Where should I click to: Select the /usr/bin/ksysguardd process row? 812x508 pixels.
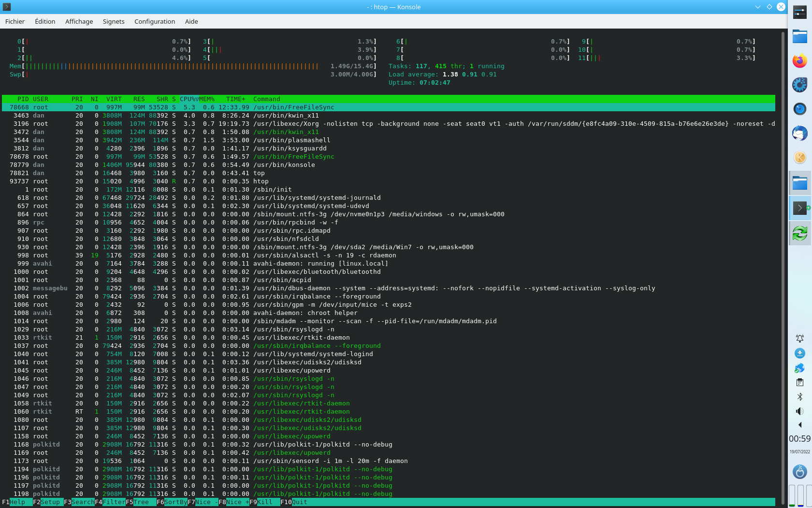389,149
